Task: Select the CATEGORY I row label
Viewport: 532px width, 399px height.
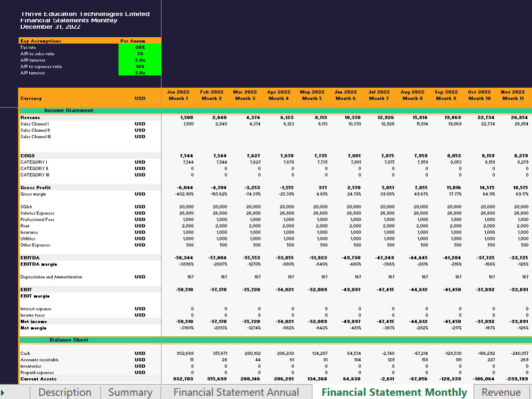Action: pyautogui.click(x=33, y=162)
